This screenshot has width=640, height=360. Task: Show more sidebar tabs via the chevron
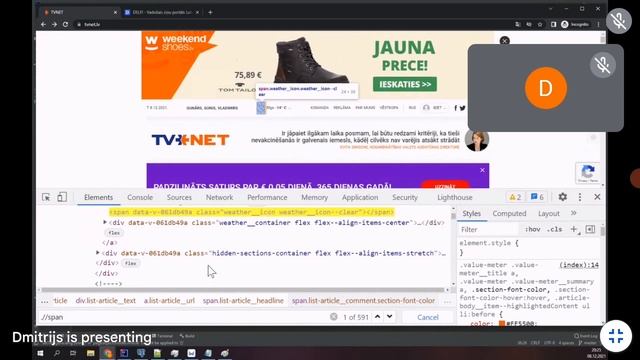tap(573, 213)
